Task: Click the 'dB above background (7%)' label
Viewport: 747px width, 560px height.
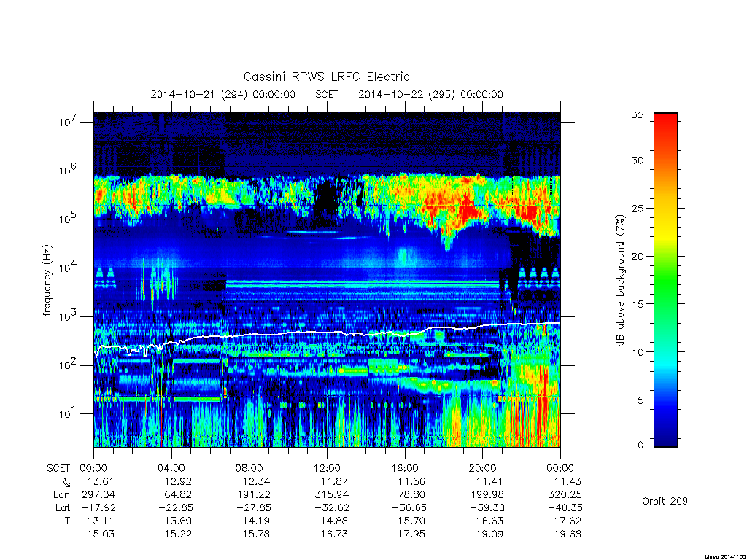Action: pyautogui.click(x=620, y=280)
